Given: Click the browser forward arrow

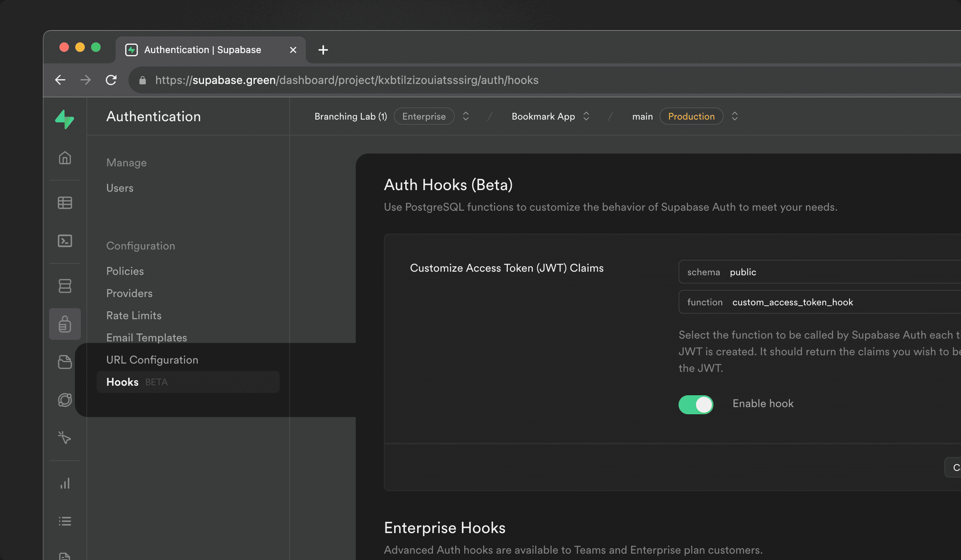Looking at the screenshot, I should tap(86, 80).
